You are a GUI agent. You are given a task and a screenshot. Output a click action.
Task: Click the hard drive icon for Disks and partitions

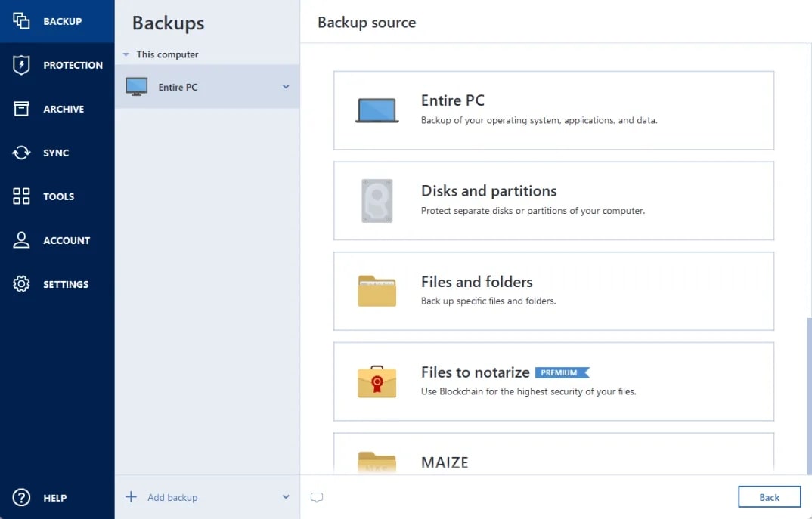(x=377, y=200)
